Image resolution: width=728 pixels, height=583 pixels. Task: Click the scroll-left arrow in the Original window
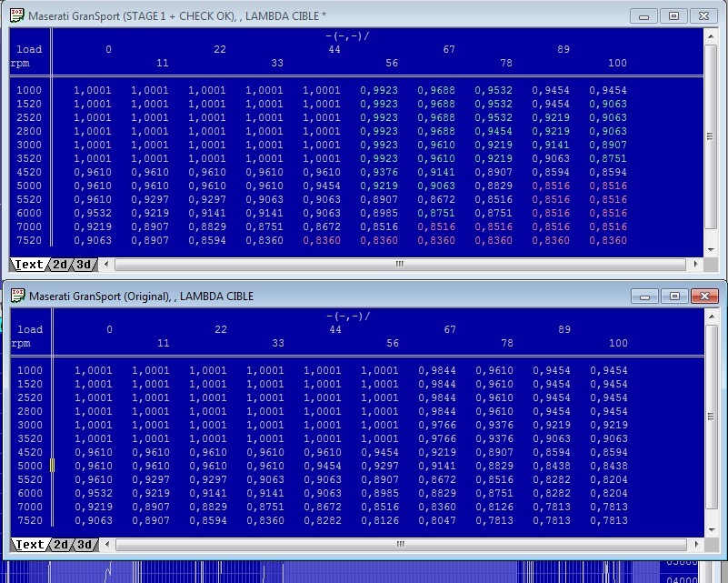point(107,545)
